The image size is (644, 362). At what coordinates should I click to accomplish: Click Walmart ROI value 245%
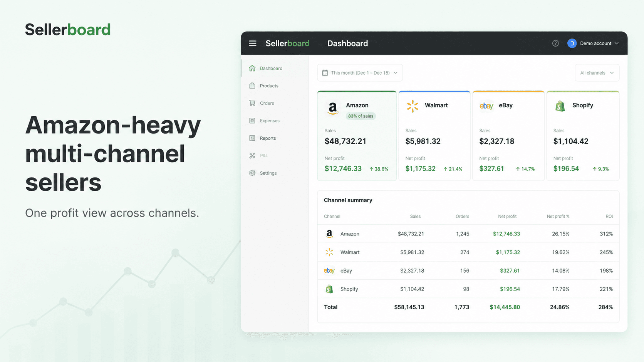tap(606, 252)
